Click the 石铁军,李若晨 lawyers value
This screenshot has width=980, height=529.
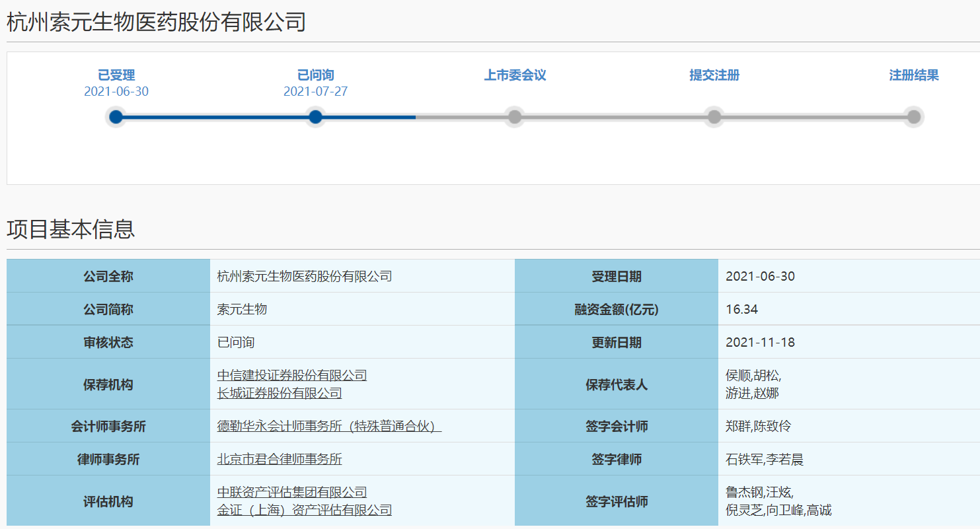765,460
